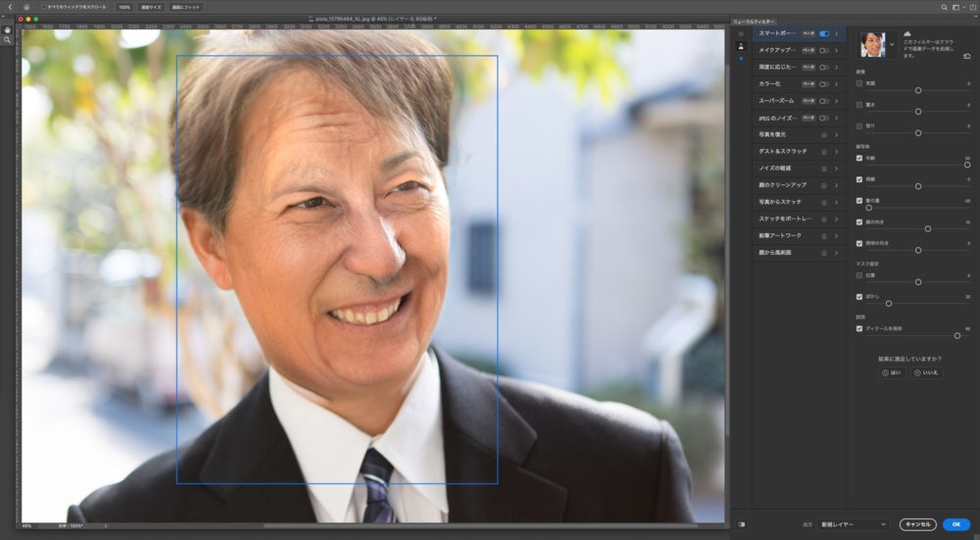980x540 pixels.
Task: Check the すべてのウィンドウをスクロール checkbox
Action: tap(44, 7)
